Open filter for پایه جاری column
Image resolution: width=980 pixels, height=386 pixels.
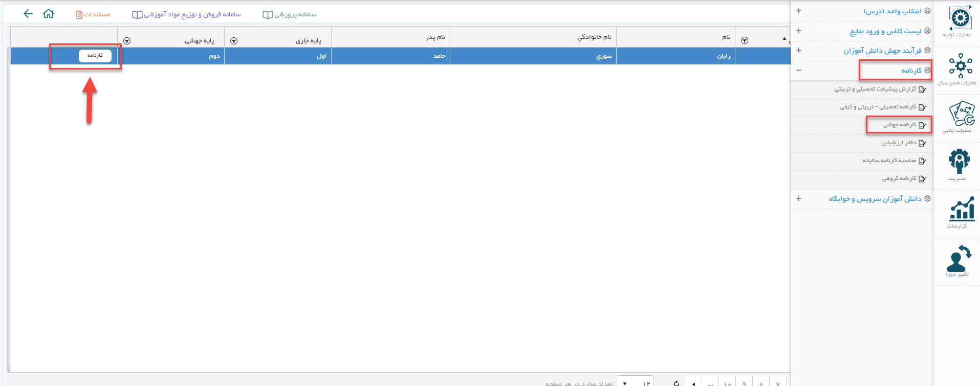pyautogui.click(x=234, y=41)
